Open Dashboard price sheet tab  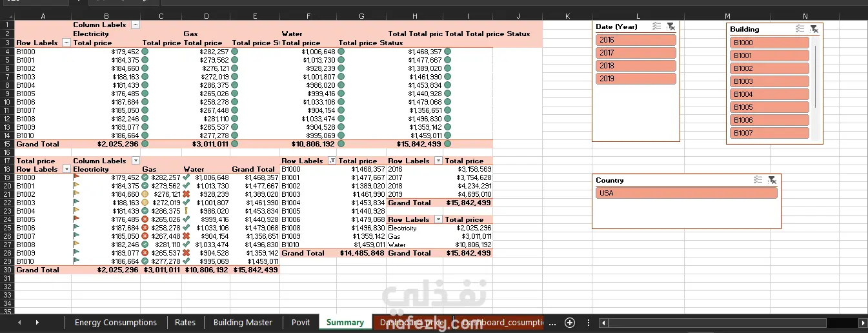(x=412, y=322)
